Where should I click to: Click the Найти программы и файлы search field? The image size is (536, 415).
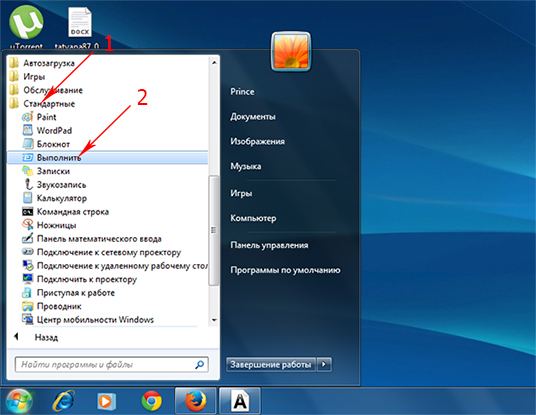tap(111, 365)
